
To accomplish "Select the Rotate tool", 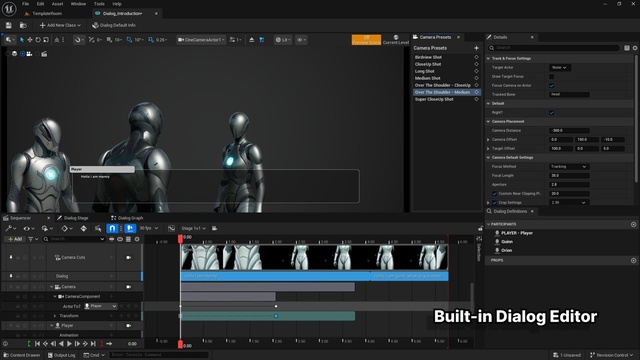I will (38, 40).
